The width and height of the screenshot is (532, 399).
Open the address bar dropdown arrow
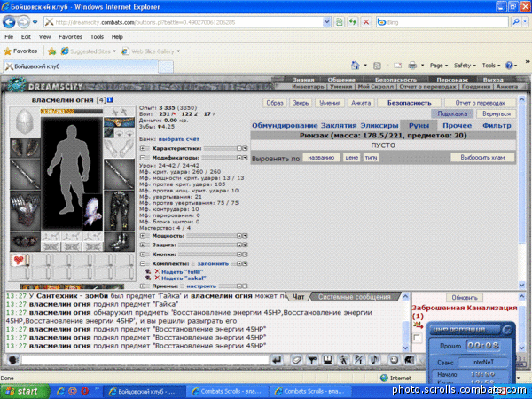[326, 22]
